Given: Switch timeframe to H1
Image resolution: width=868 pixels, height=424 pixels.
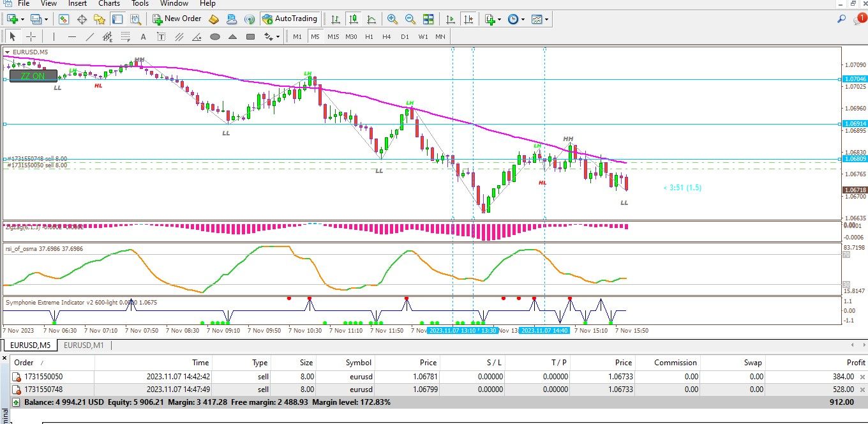Looking at the screenshot, I should (369, 36).
